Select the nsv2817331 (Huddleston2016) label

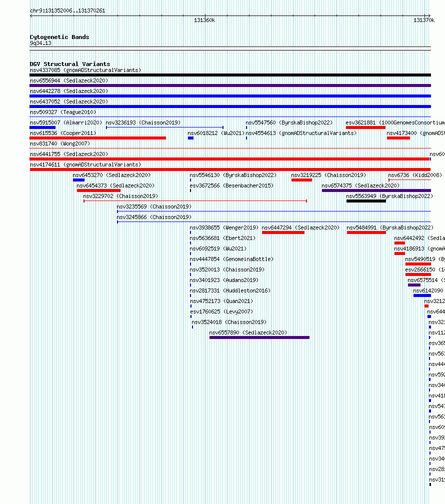pyautogui.click(x=230, y=290)
